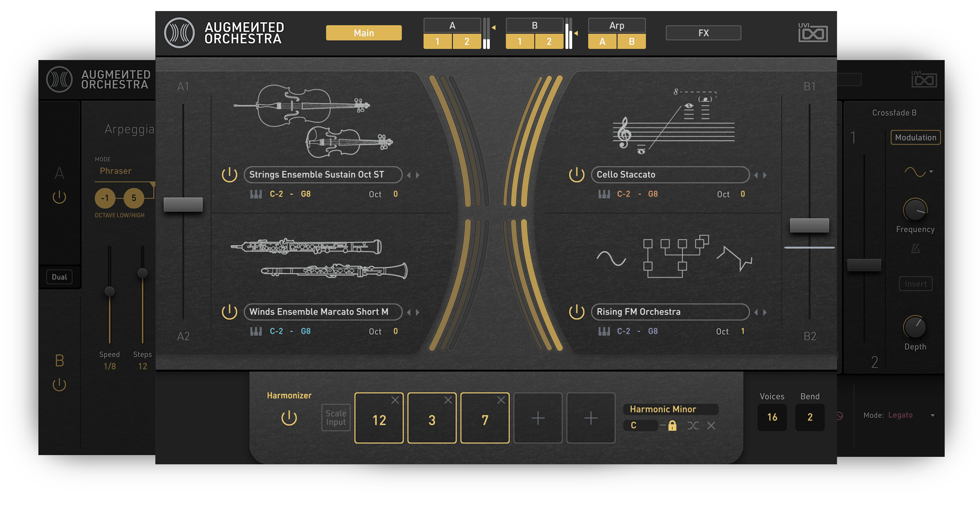Toggle the Harmonizer power button
The image size is (980, 512).
coord(289,418)
